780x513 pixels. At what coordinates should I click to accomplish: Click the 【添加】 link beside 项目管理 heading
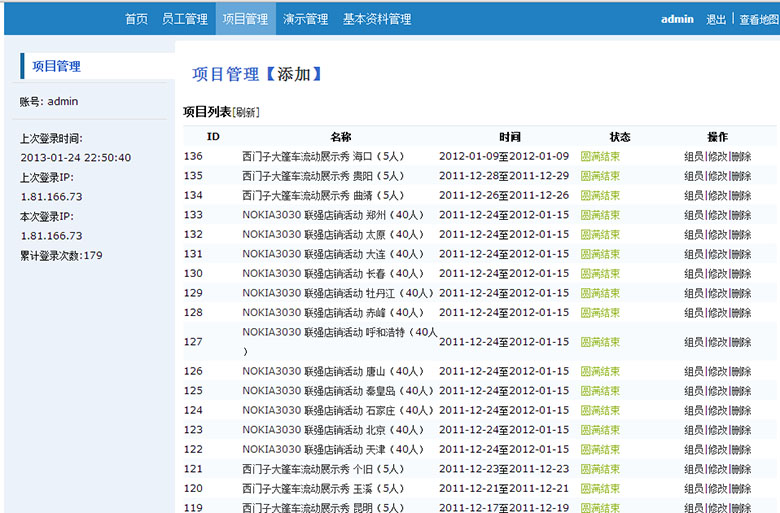(294, 74)
